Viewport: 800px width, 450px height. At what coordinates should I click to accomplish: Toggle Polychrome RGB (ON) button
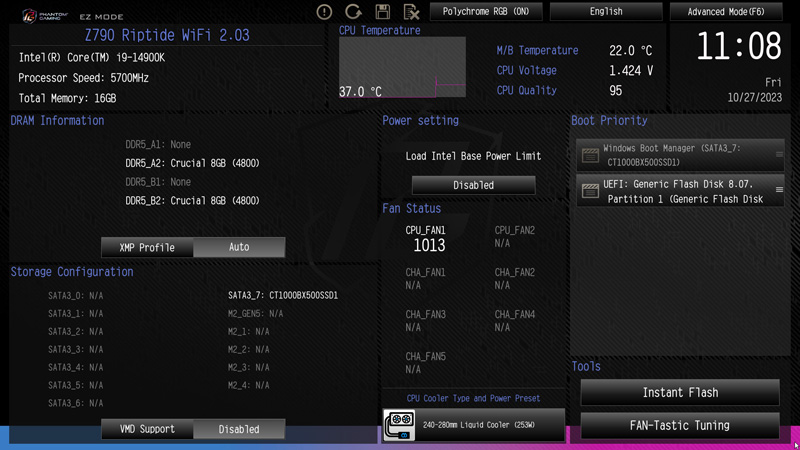coord(486,11)
